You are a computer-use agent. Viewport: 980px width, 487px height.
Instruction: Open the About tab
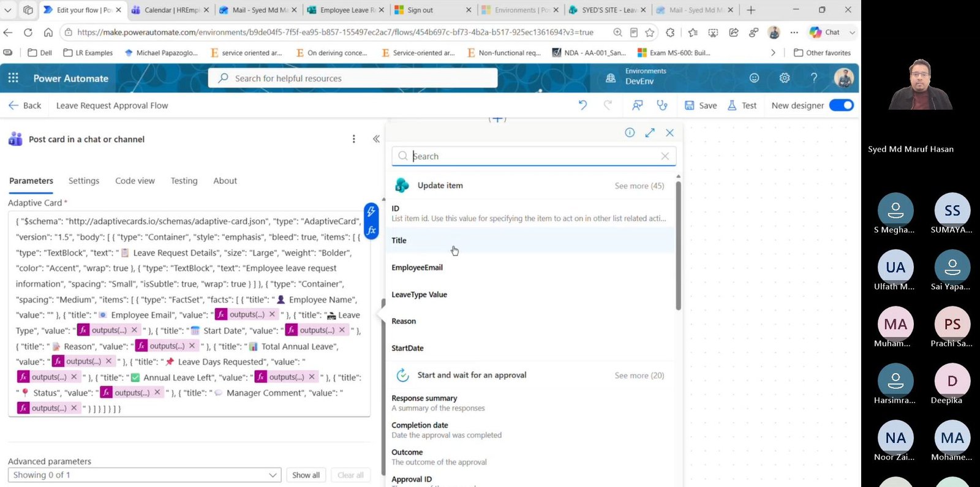(x=225, y=181)
